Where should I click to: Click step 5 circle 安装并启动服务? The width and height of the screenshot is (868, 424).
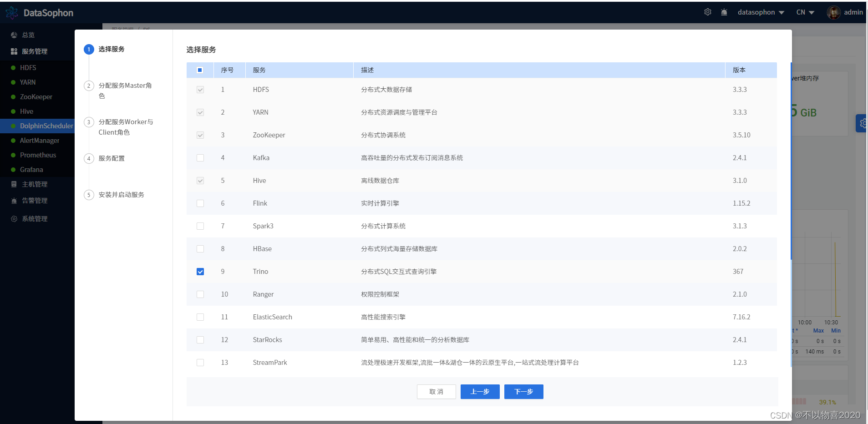click(x=89, y=195)
